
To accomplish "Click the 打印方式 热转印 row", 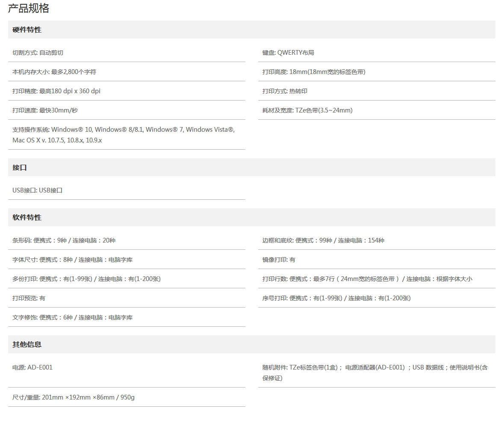I will 285,91.
